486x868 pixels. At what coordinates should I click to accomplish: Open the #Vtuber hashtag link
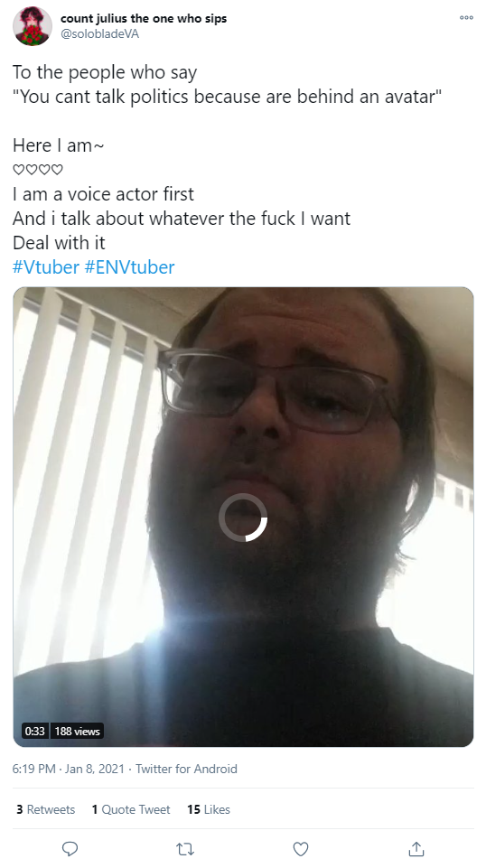tap(46, 266)
